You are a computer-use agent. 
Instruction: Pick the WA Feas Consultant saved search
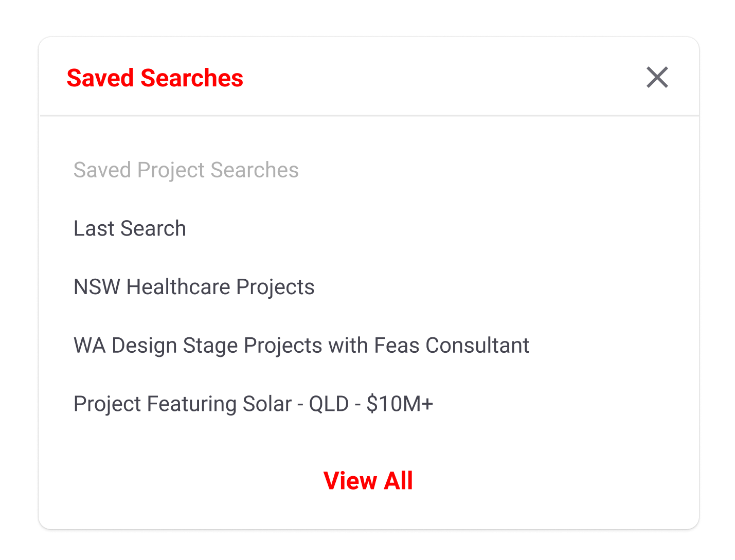[301, 346]
